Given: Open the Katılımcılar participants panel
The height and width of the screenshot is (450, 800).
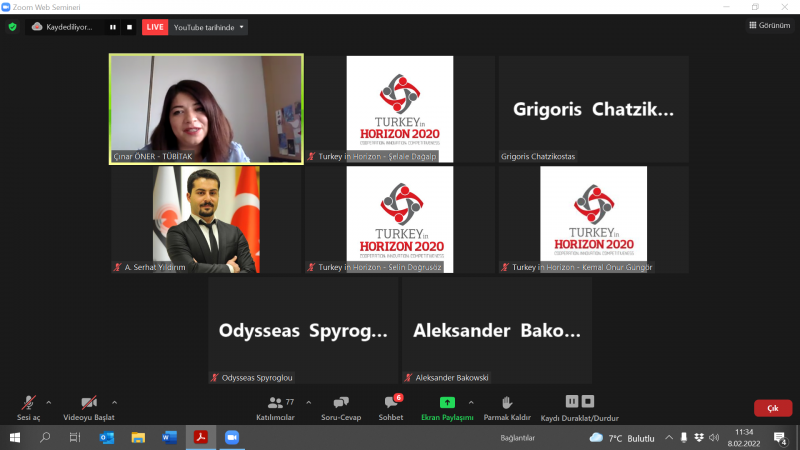Looking at the screenshot, I should coord(275,408).
